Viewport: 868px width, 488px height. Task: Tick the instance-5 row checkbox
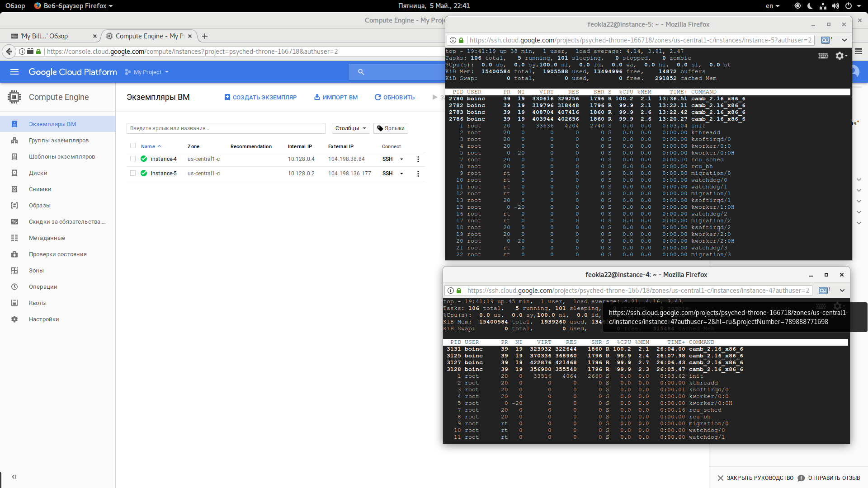click(x=132, y=173)
